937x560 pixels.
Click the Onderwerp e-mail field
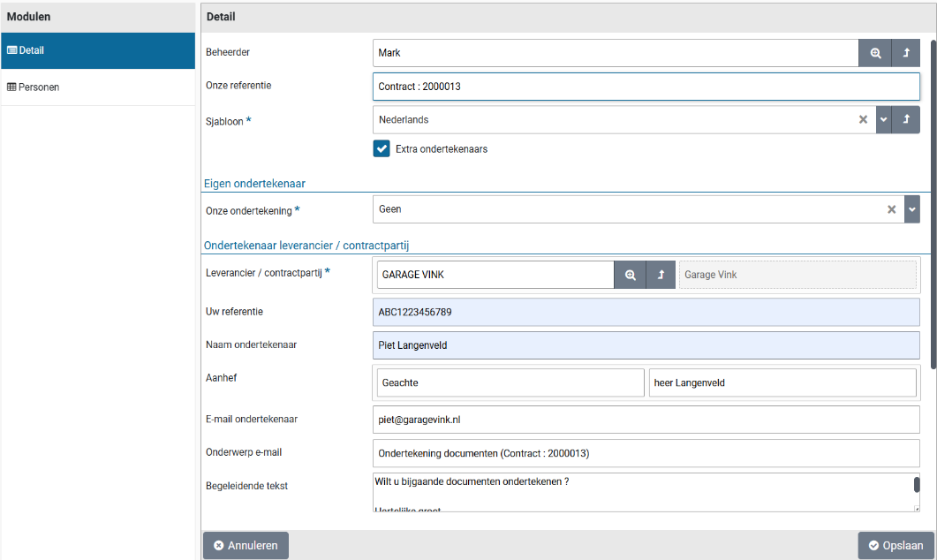tap(646, 453)
